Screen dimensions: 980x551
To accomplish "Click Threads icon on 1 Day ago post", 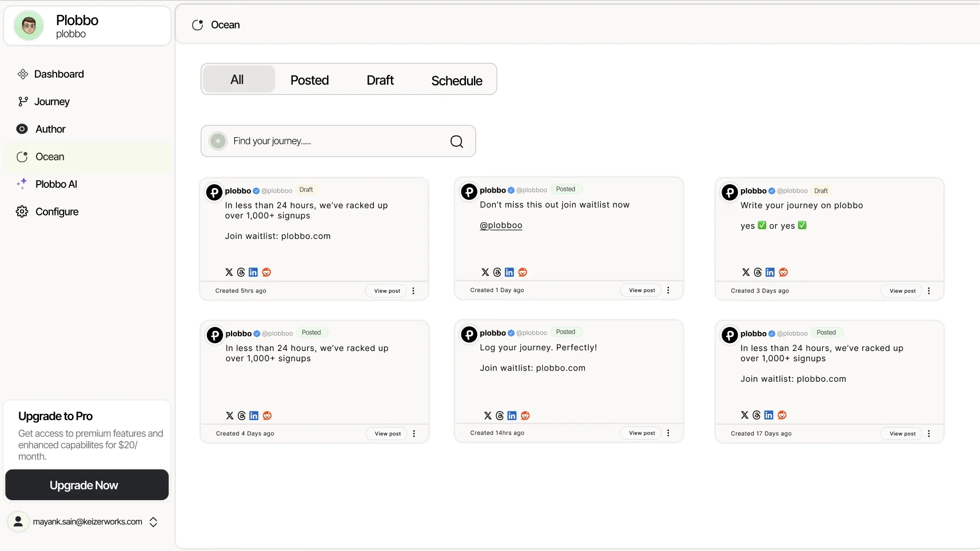I will 497,272.
